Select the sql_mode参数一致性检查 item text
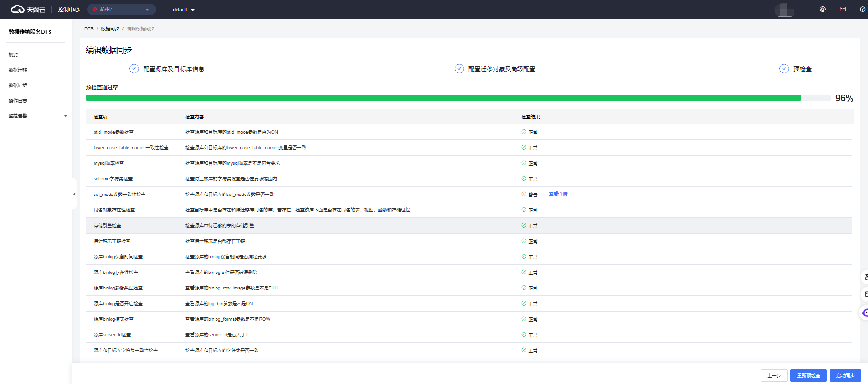 [x=119, y=195]
